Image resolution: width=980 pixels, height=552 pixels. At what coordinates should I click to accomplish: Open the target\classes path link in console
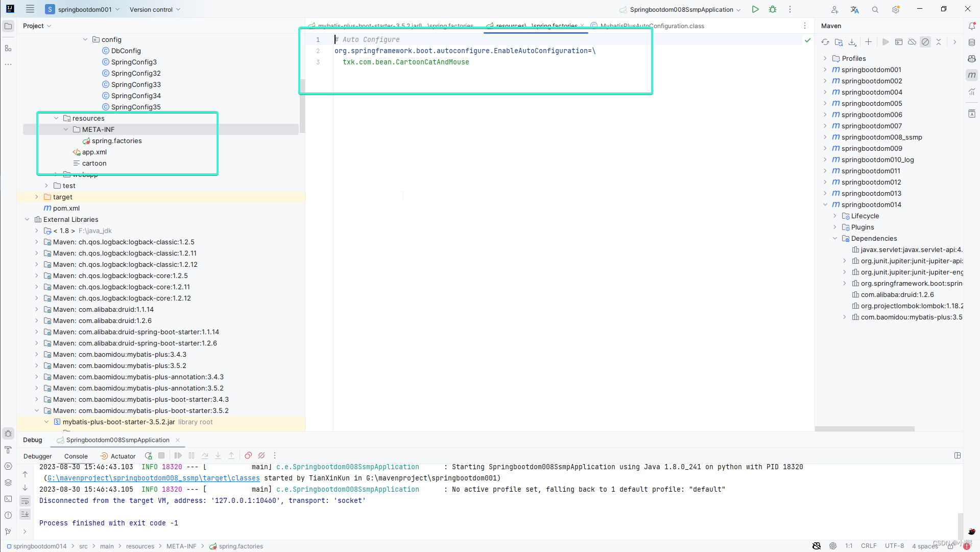point(154,478)
